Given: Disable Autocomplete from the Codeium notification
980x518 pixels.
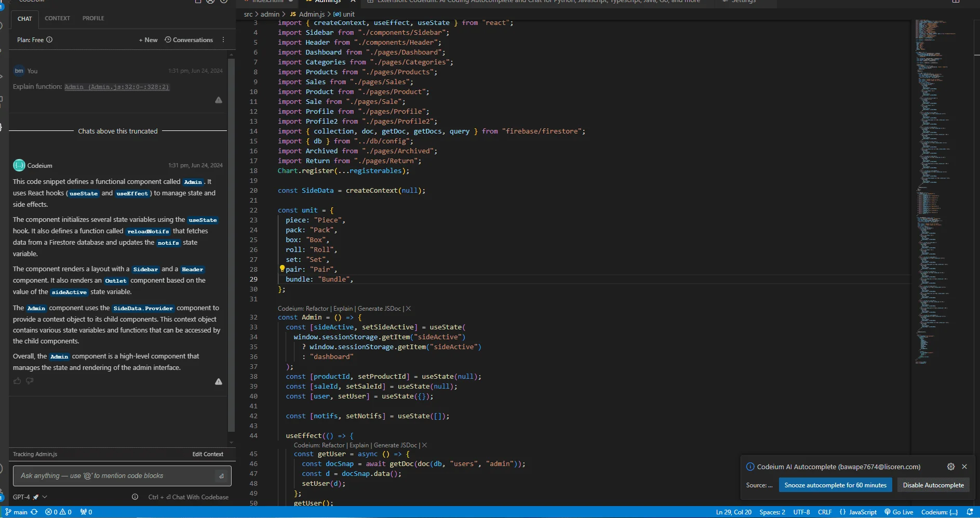Looking at the screenshot, I should [x=933, y=485].
